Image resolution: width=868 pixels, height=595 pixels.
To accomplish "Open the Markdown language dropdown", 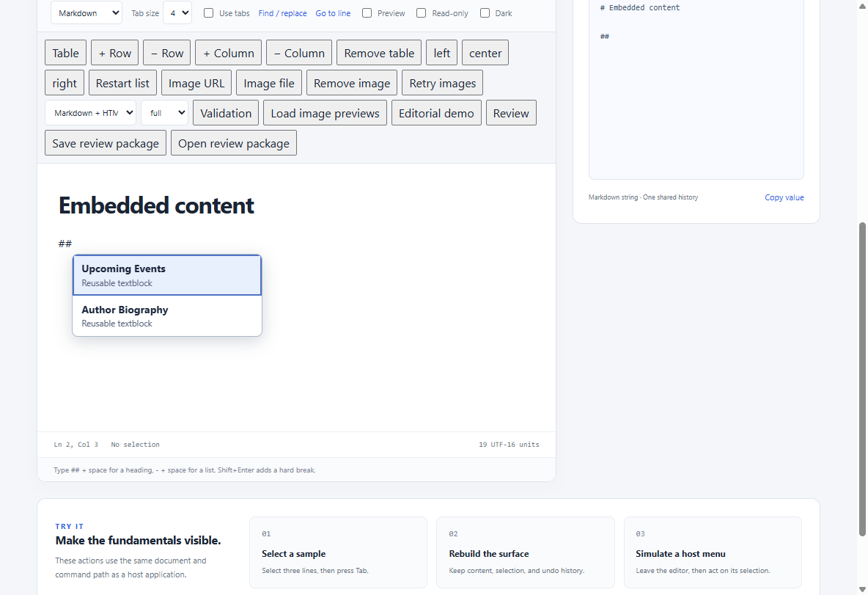I will click(x=87, y=12).
